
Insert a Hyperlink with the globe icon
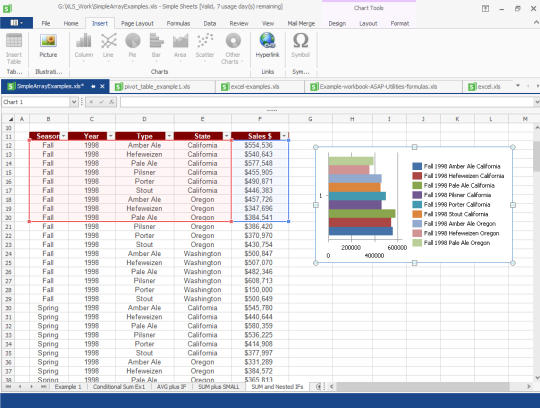(x=268, y=45)
